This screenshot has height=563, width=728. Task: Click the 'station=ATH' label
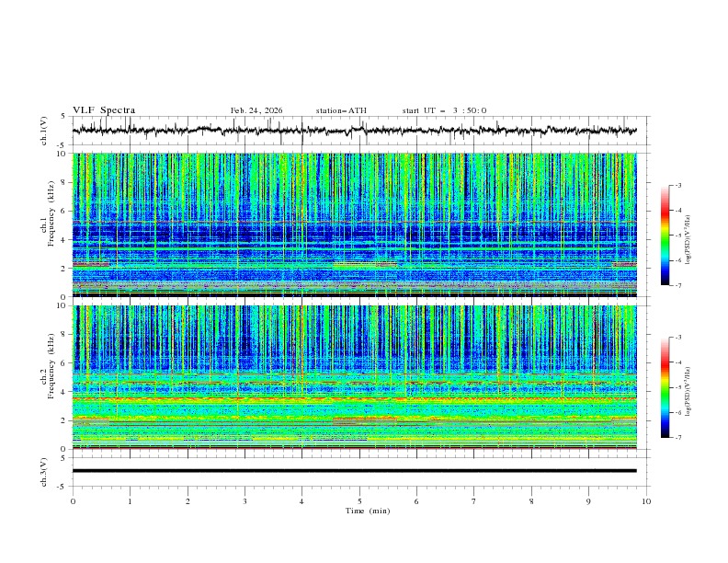coord(341,110)
